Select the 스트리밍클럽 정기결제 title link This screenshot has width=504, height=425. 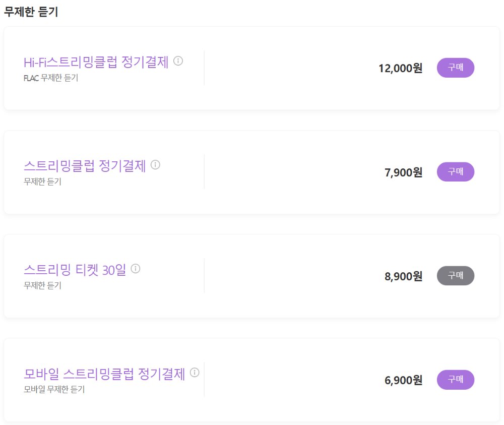tap(86, 166)
